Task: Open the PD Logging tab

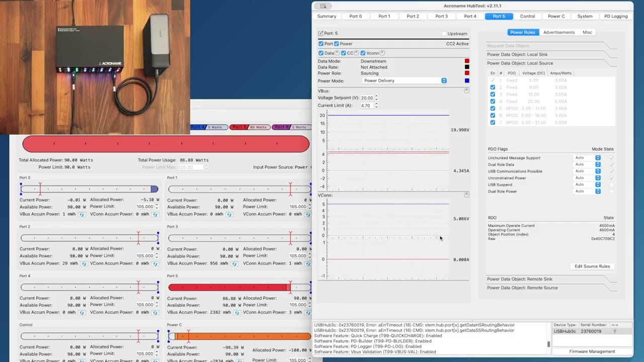Action: 616,16
